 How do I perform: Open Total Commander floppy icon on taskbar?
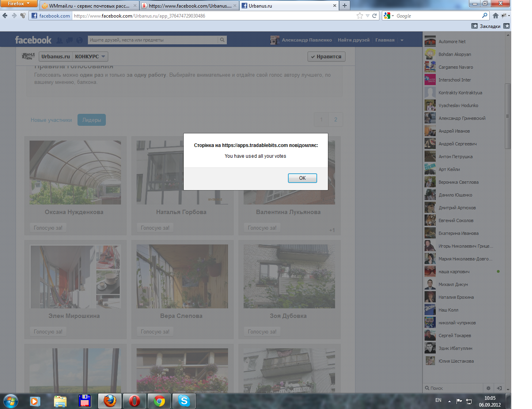coord(85,401)
